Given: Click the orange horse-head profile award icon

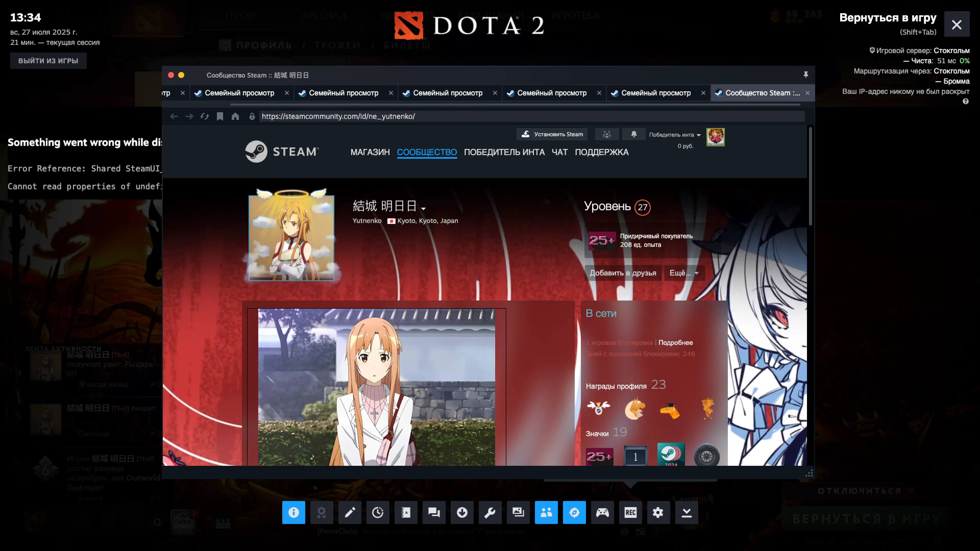Looking at the screenshot, I should pyautogui.click(x=634, y=409).
